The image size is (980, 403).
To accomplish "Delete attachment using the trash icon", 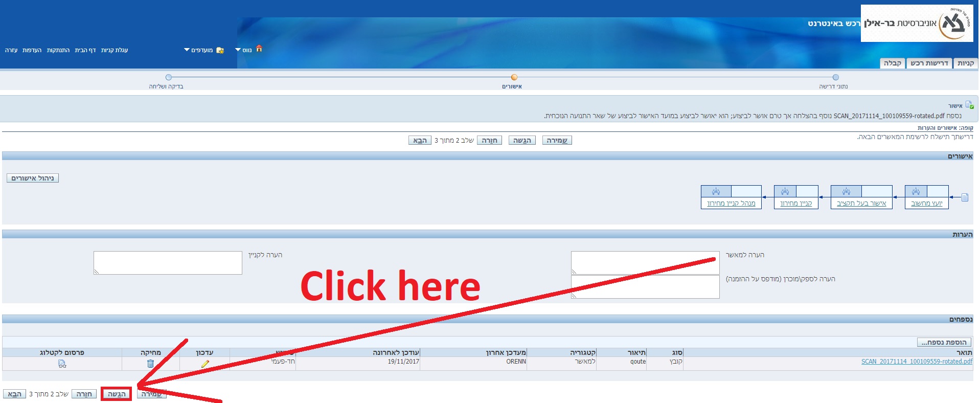I will [x=150, y=364].
